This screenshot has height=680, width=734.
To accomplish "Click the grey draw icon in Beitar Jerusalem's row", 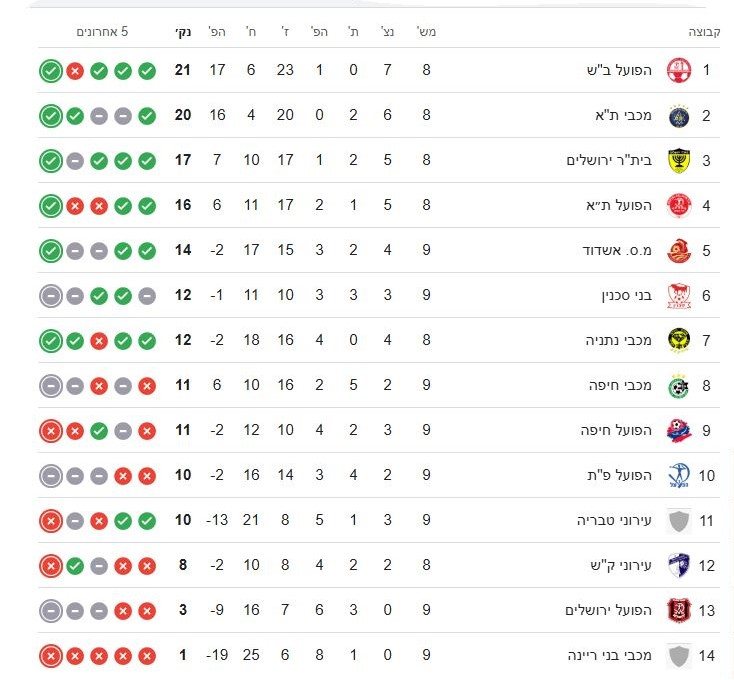I will (75, 161).
